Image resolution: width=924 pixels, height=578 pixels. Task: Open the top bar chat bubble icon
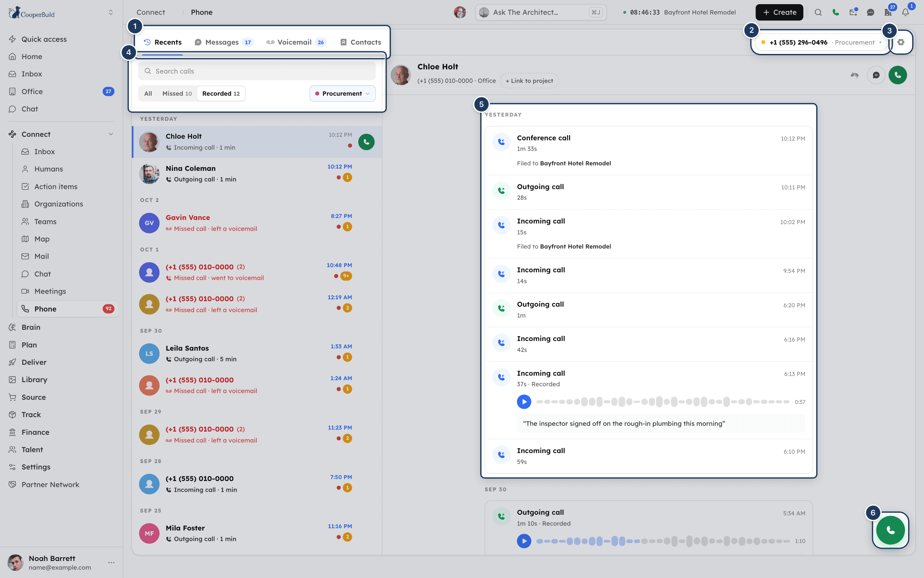[x=870, y=12]
